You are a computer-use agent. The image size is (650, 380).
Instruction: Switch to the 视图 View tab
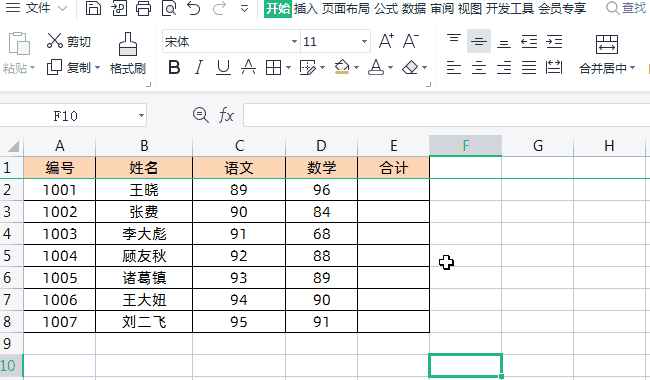(x=470, y=8)
